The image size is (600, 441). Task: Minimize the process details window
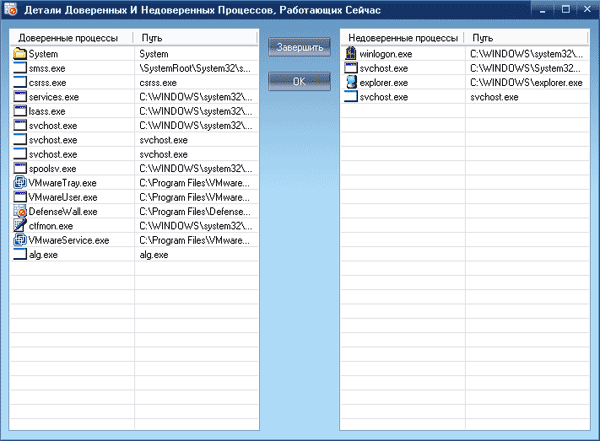(543, 10)
